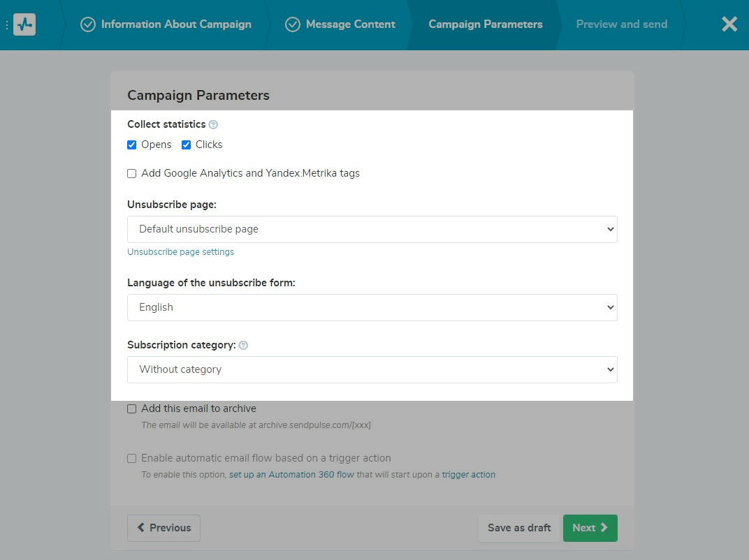Enable Google Analytics and Yandex.Metrika tags

pyautogui.click(x=132, y=174)
